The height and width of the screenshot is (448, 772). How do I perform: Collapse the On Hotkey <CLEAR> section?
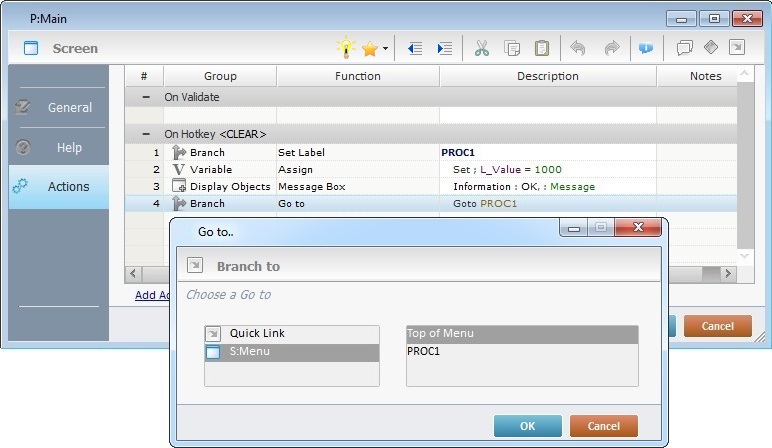(x=147, y=133)
